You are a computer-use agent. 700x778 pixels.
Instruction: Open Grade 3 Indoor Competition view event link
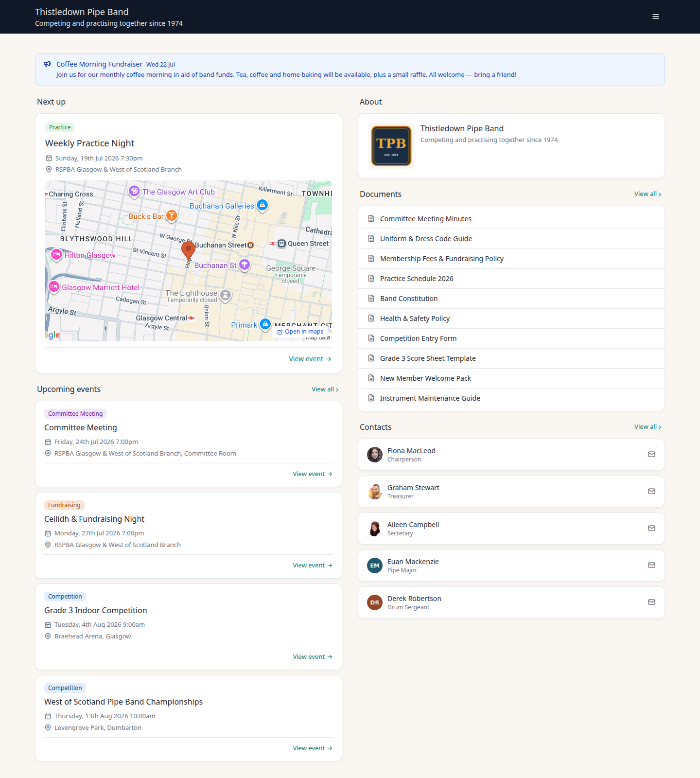[x=313, y=657]
